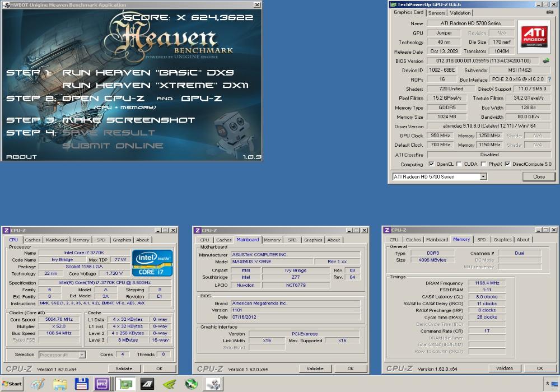Click Make Screenshot in Heaven benchmark
The height and width of the screenshot is (392, 560).
(x=129, y=120)
